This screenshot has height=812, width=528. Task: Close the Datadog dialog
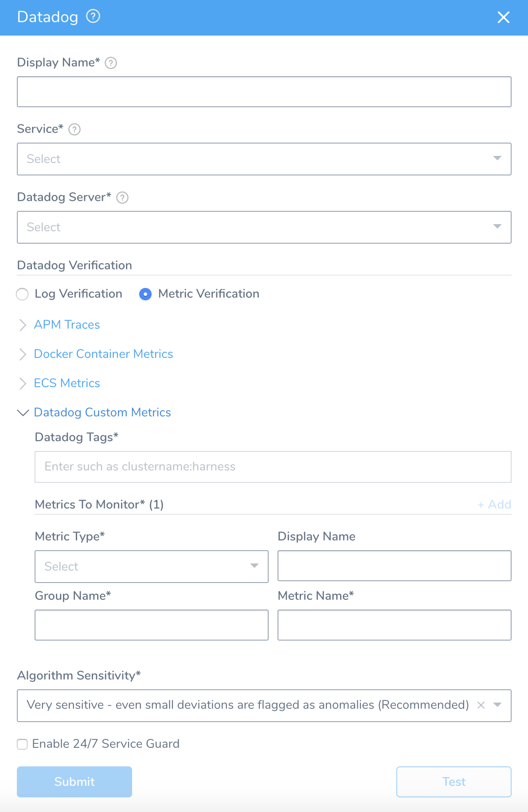504,17
